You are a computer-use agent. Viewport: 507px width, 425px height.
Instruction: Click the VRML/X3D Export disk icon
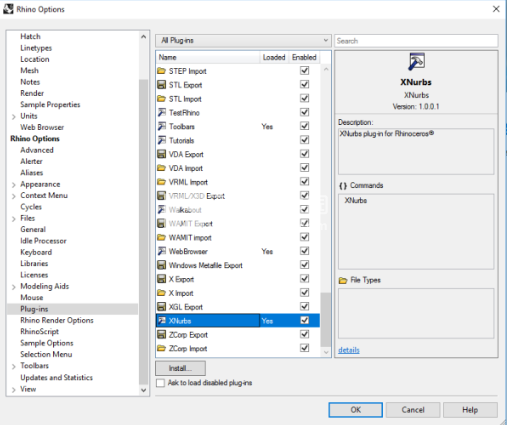[x=161, y=196]
